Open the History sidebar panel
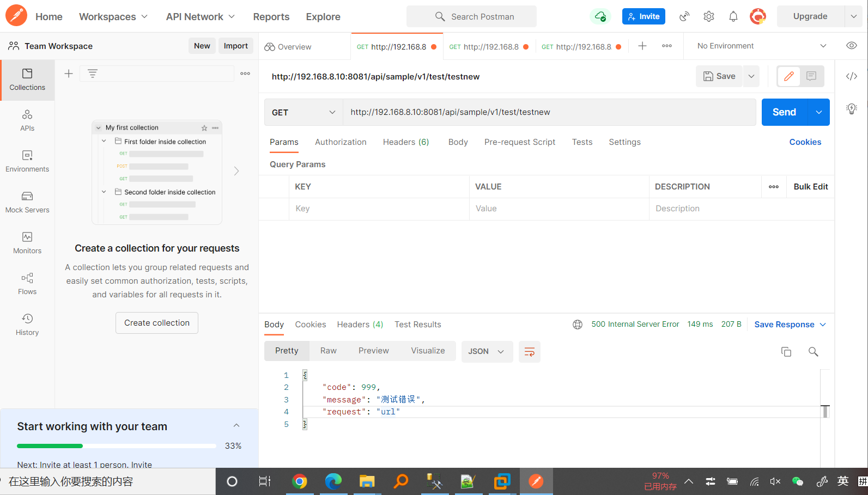This screenshot has width=868, height=495. coord(27,325)
